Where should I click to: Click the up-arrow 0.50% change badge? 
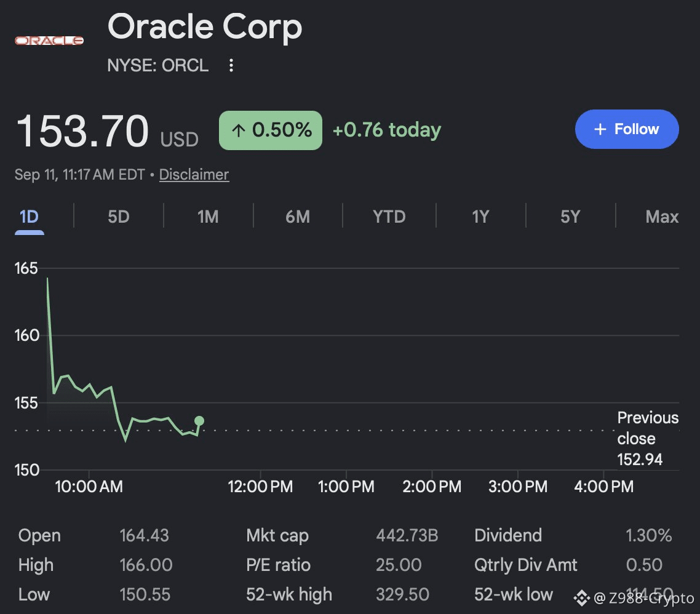click(x=271, y=130)
